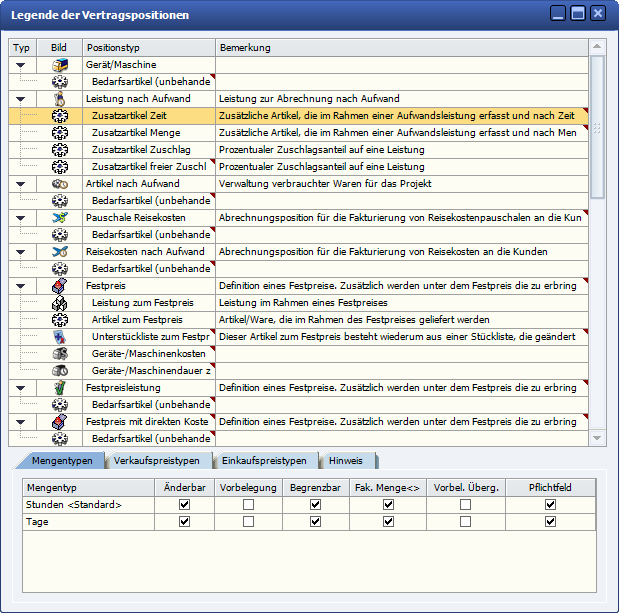Click the Pauschale Reisekosten airplane icon

click(x=60, y=217)
